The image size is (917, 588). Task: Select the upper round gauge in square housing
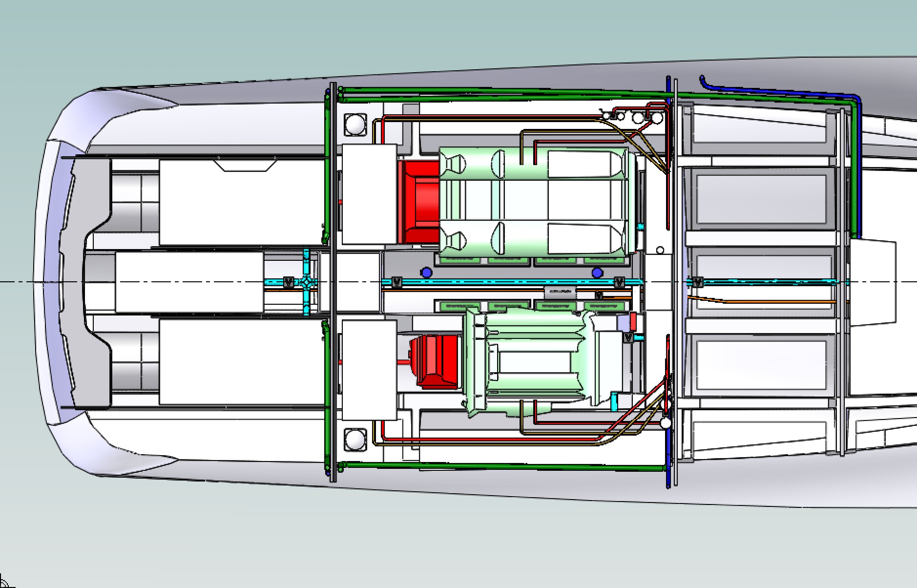tap(355, 125)
